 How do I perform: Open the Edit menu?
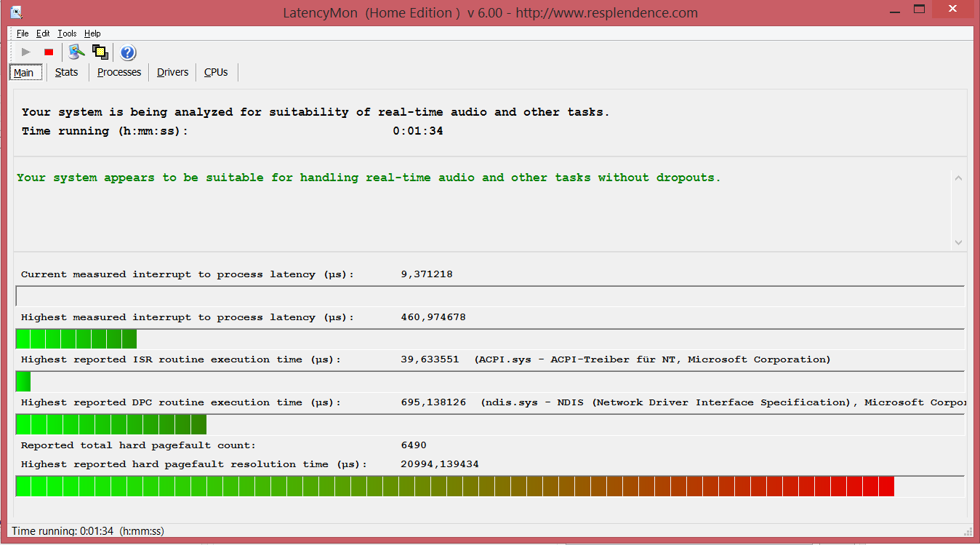pyautogui.click(x=43, y=33)
